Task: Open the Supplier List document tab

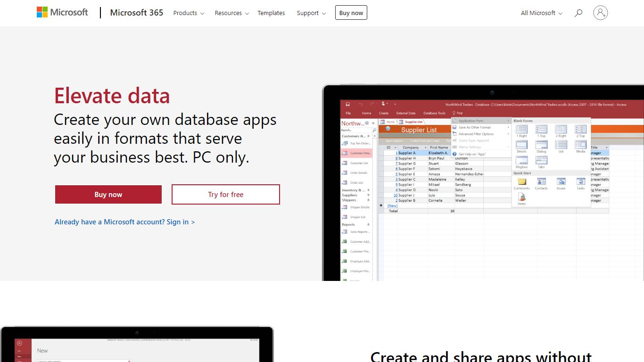Action: click(x=411, y=122)
